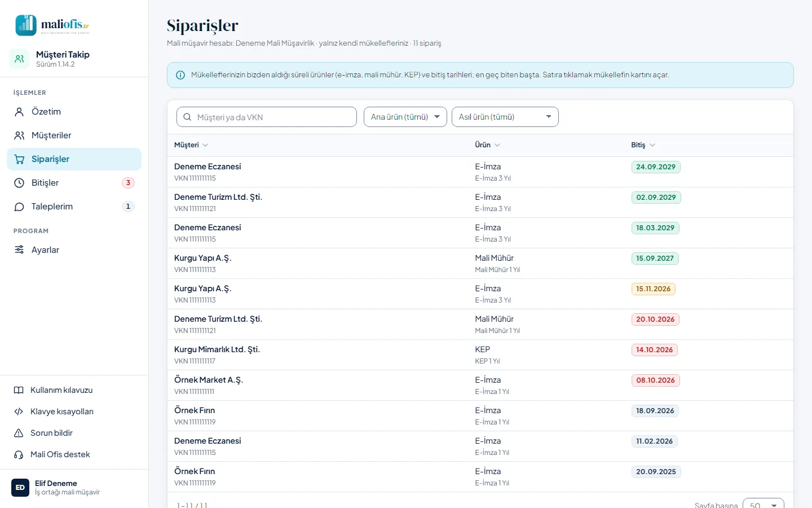This screenshot has height=508, width=812.
Task: Click the 02.09.2029 date badge
Action: [x=656, y=198]
